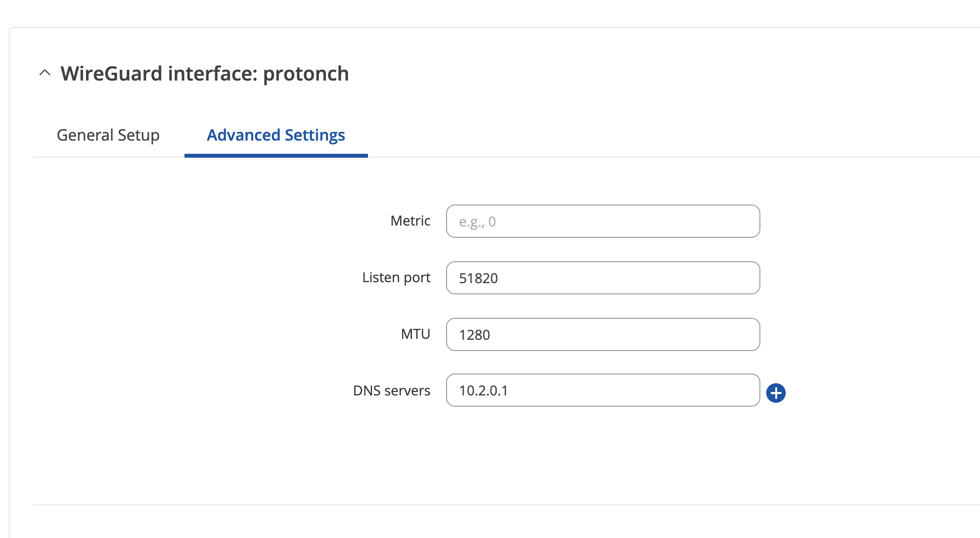Edit the MTU field showing 1280
The height and width of the screenshot is (538, 980).
[603, 334]
